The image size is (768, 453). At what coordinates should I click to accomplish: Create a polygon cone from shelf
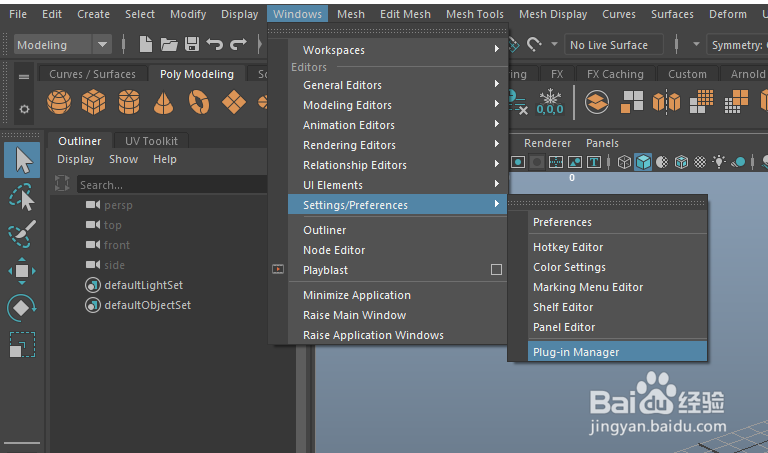pyautogui.click(x=164, y=102)
